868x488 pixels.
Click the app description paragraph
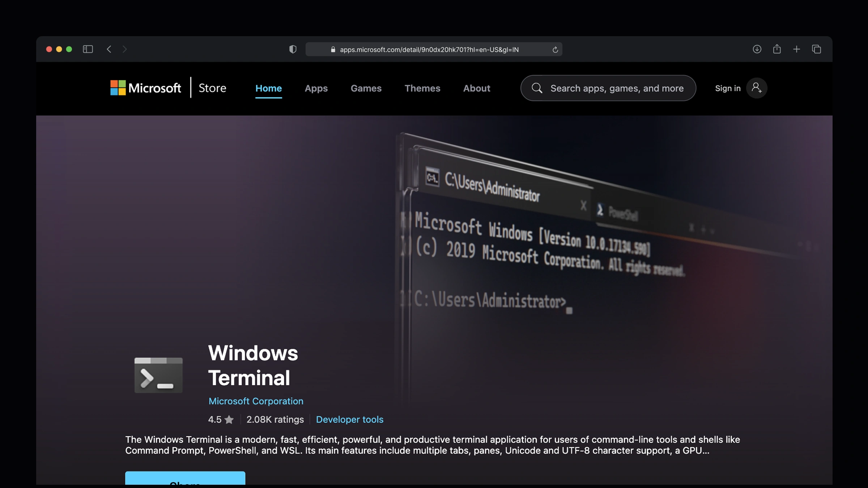(433, 445)
